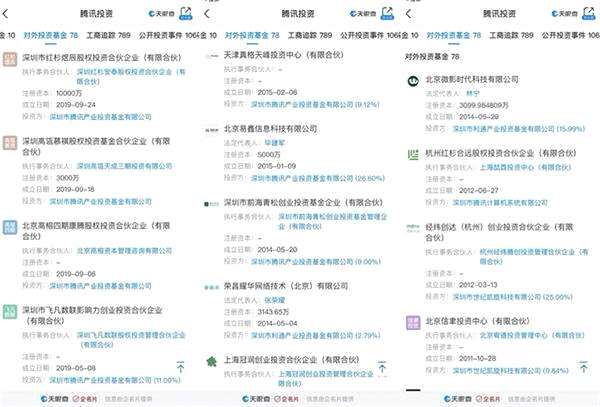Open company name 北京信聿投资中心（有限合伙）
Image resolution: width=600 pixels, height=407 pixels.
pyautogui.click(x=478, y=321)
